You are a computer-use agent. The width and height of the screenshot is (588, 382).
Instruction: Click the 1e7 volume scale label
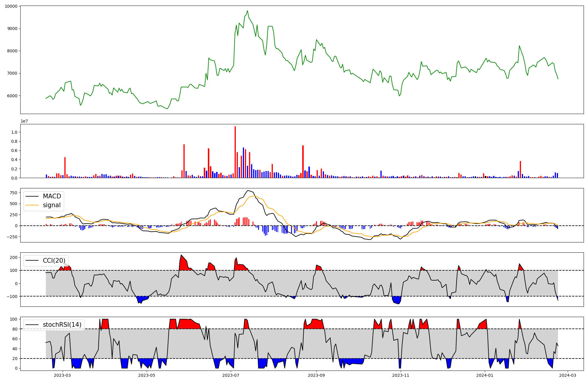click(x=24, y=121)
